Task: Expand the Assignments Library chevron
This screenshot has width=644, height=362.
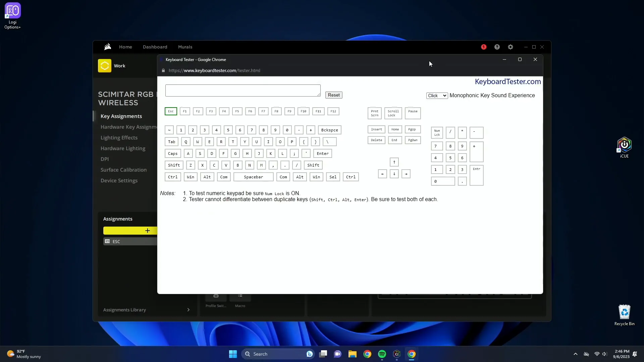Action: (188, 310)
